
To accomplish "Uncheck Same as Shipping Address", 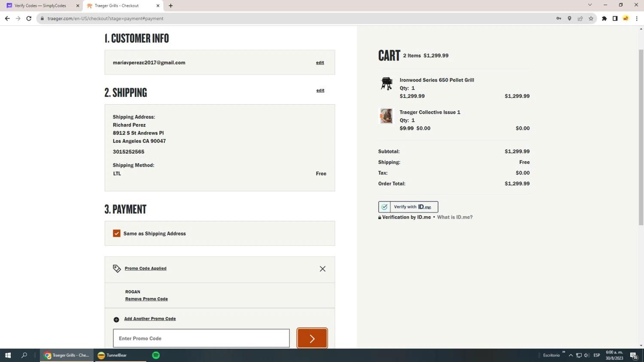I will tap(117, 233).
